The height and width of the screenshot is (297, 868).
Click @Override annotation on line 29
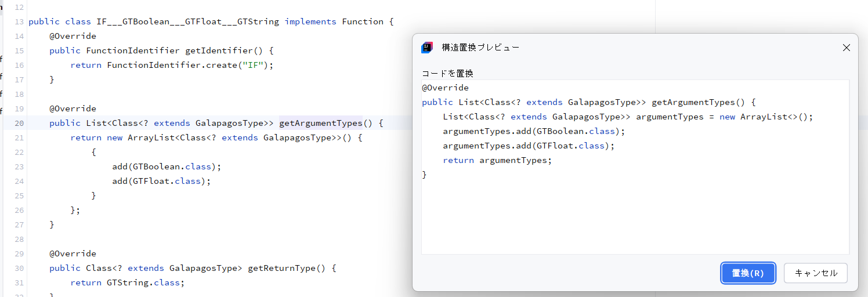[x=73, y=253]
